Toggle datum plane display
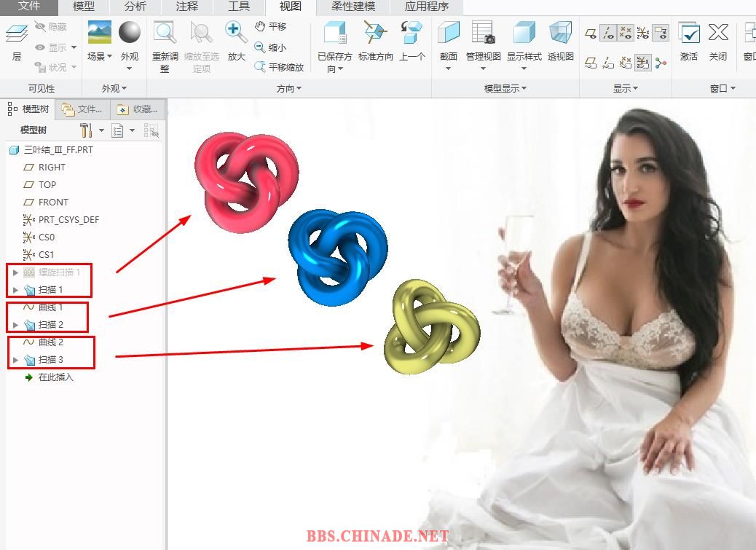756x550 pixels. 591,34
